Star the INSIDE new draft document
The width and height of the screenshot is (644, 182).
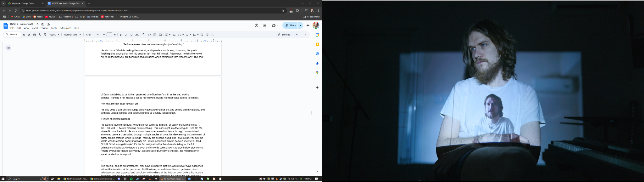coord(37,24)
